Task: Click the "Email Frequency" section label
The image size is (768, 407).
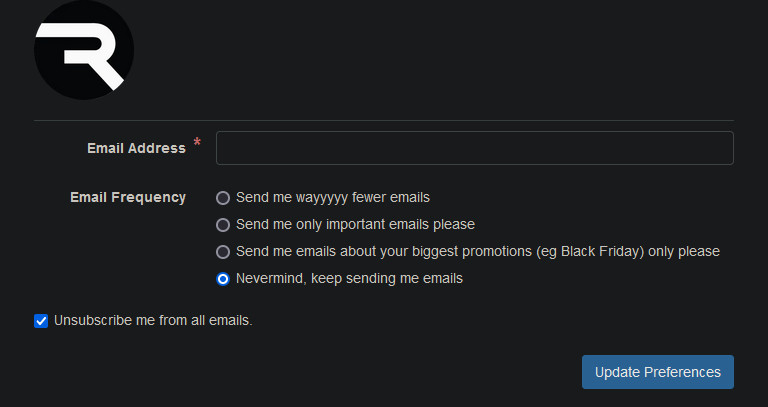Action: [x=128, y=197]
